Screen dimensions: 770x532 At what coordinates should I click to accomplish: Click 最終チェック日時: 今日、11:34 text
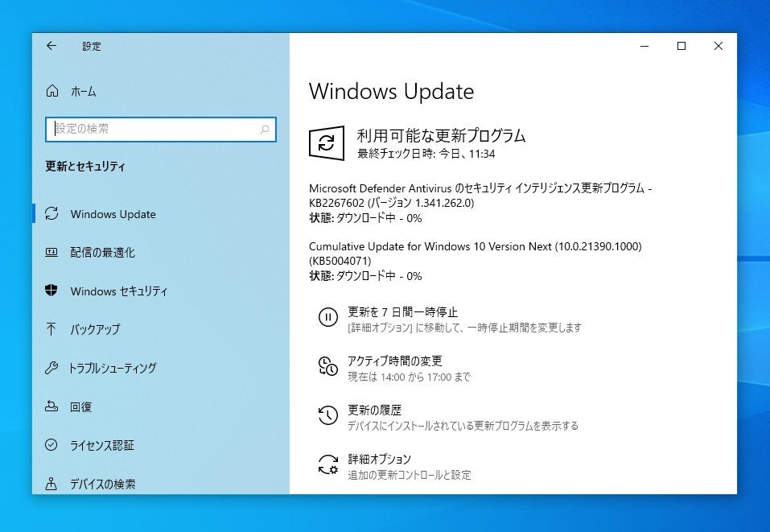(426, 154)
